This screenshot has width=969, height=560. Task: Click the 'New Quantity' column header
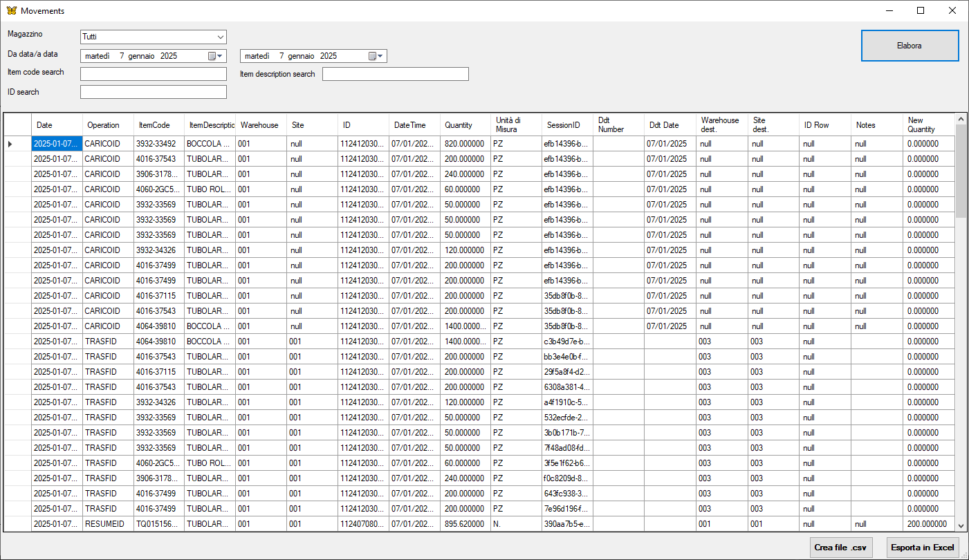click(x=929, y=125)
